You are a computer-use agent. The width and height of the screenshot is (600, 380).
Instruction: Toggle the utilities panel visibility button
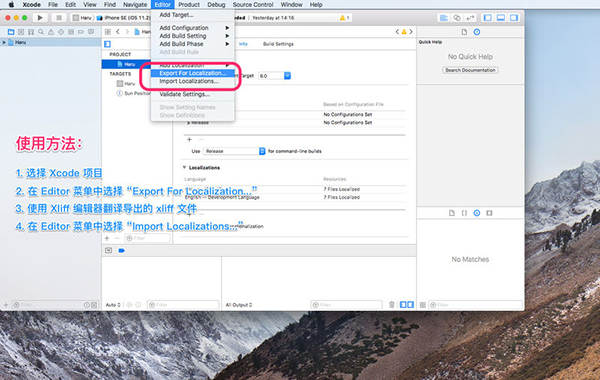click(x=514, y=18)
